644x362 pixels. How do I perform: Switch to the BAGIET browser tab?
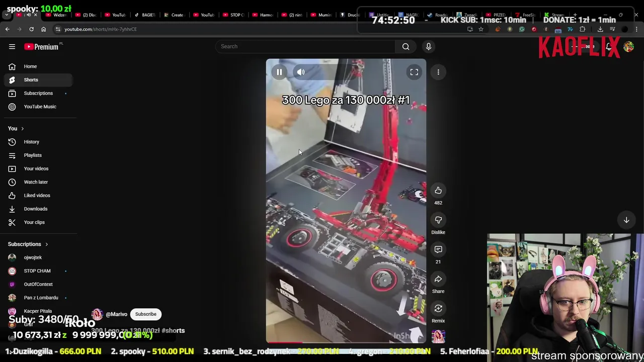click(145, 15)
